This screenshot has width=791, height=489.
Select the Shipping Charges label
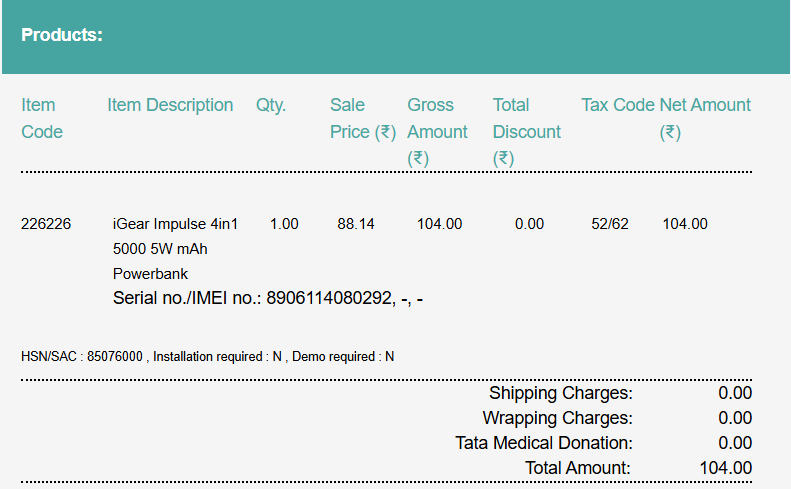[x=560, y=393]
